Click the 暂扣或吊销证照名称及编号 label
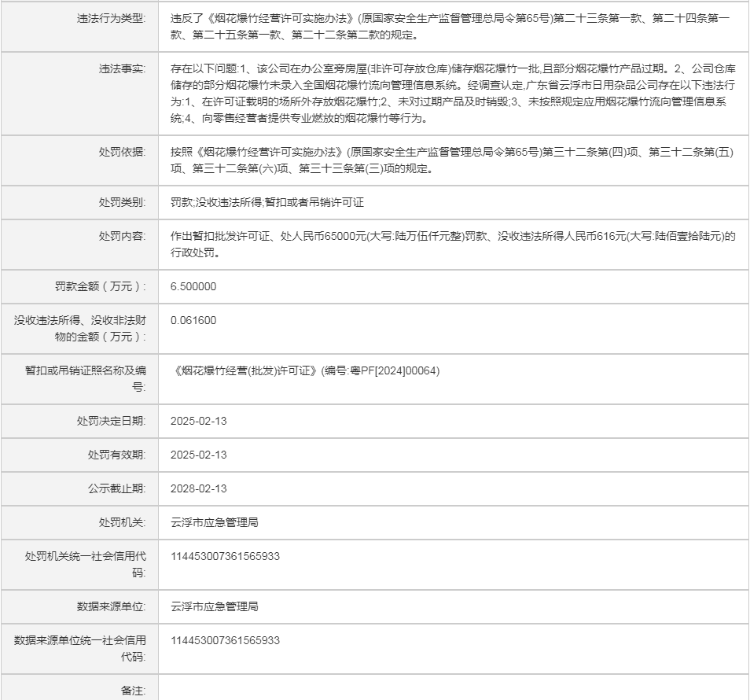 click(x=85, y=378)
